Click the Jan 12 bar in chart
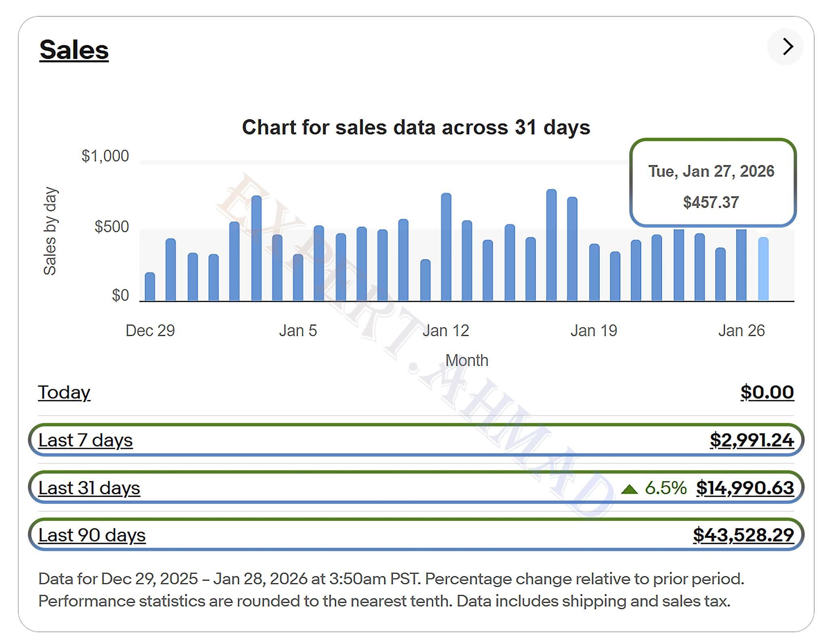The width and height of the screenshot is (827, 644). tap(446, 247)
